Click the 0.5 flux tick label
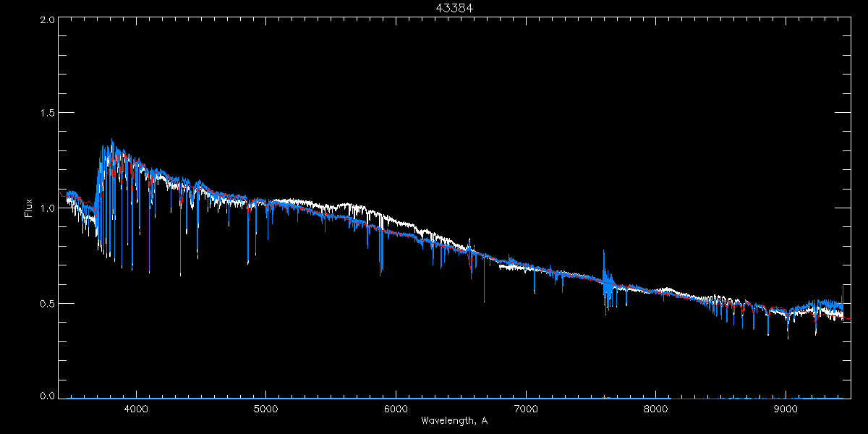The width and height of the screenshot is (868, 434). click(47, 303)
